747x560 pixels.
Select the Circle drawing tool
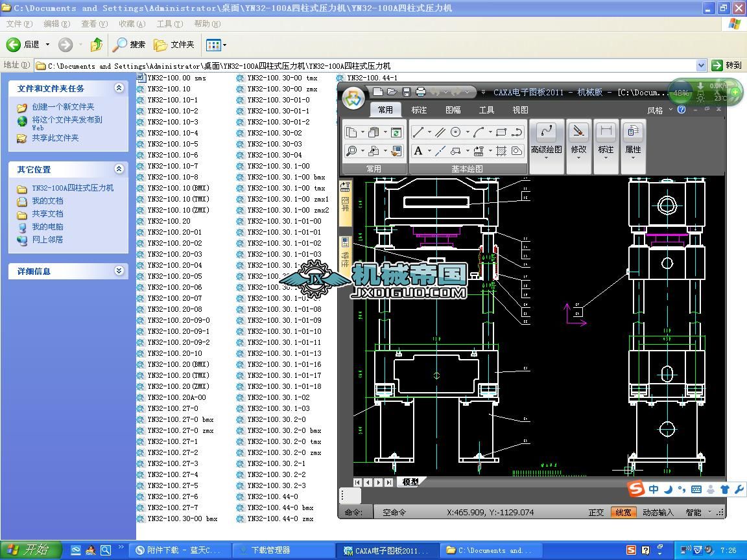click(456, 132)
